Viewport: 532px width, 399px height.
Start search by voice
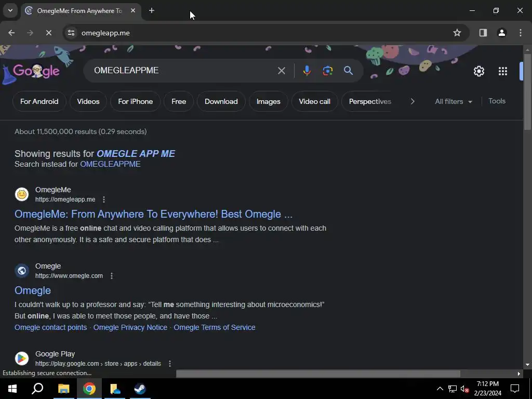coord(307,71)
